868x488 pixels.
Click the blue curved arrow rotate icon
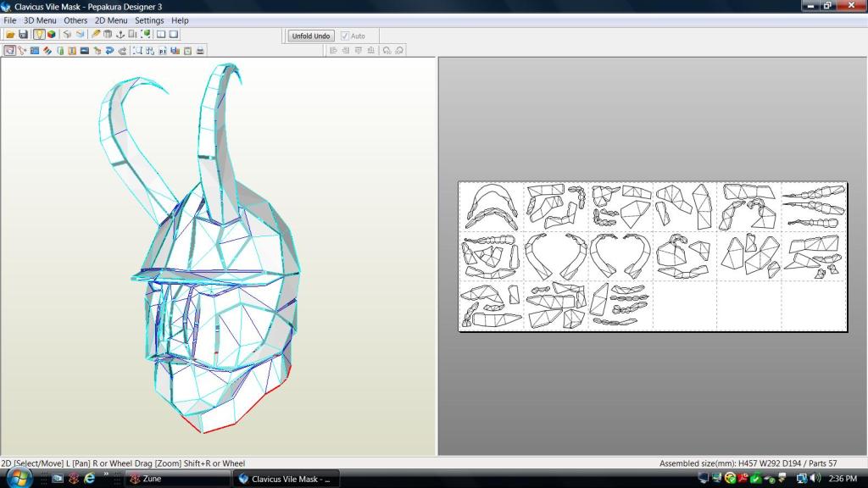[x=109, y=50]
